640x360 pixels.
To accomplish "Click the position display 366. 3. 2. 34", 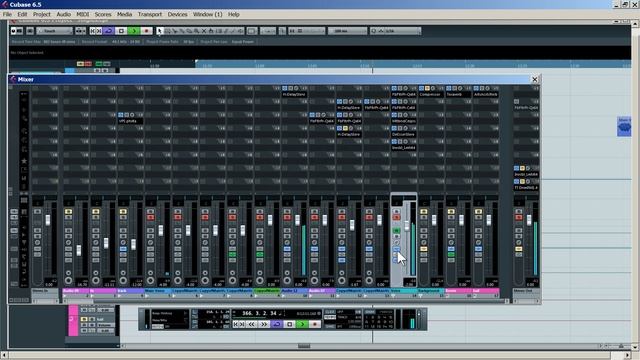I will [260, 313].
